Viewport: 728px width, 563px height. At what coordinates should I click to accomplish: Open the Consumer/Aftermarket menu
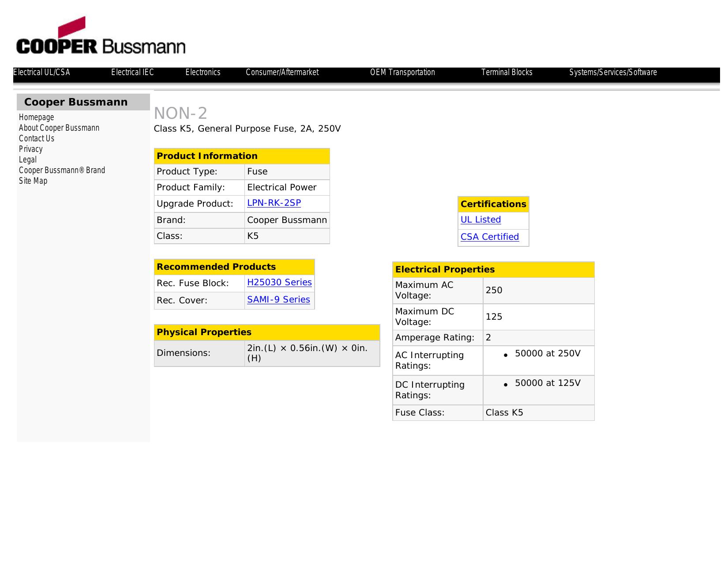pyautogui.click(x=282, y=72)
